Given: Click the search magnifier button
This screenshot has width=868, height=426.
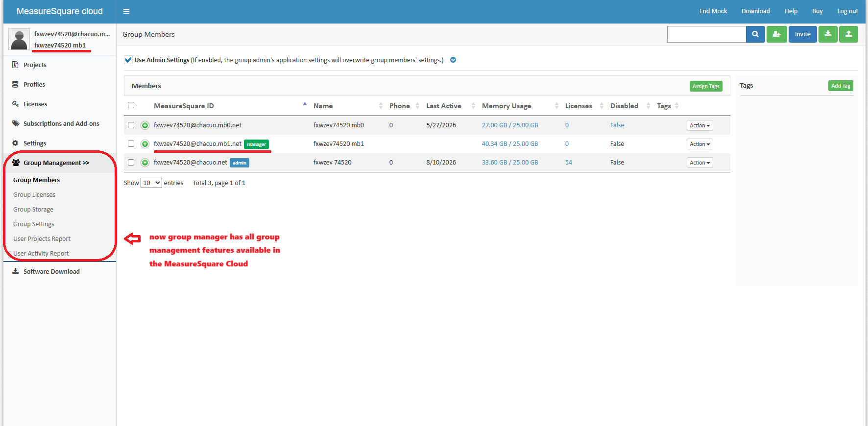Looking at the screenshot, I should click(755, 34).
